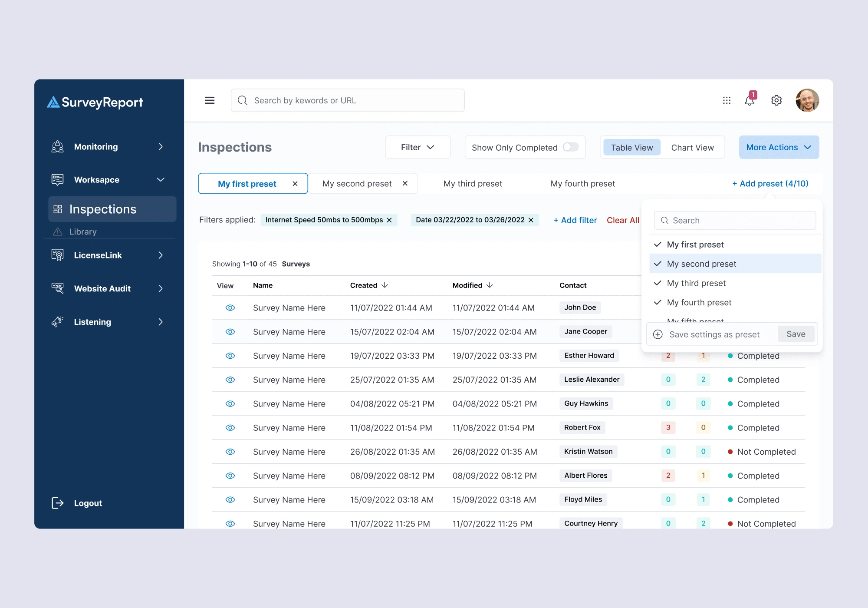
Task: Click the Listening megaphone icon
Action: coord(58,322)
